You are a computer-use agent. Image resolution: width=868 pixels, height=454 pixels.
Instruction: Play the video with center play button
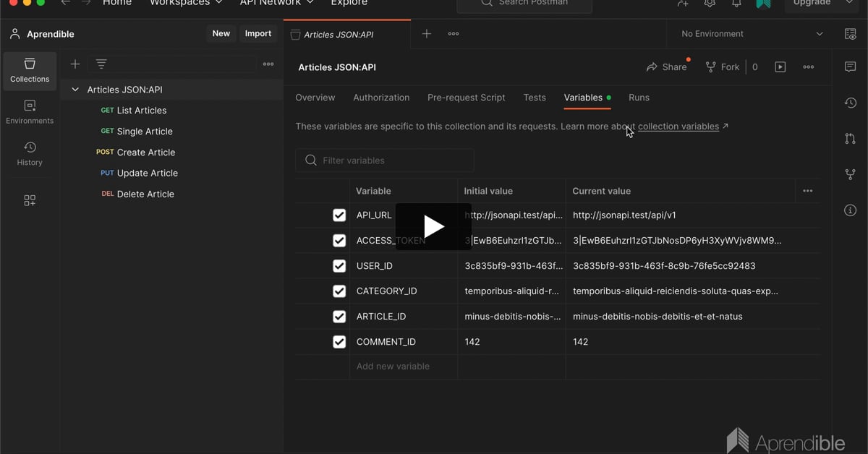434,226
